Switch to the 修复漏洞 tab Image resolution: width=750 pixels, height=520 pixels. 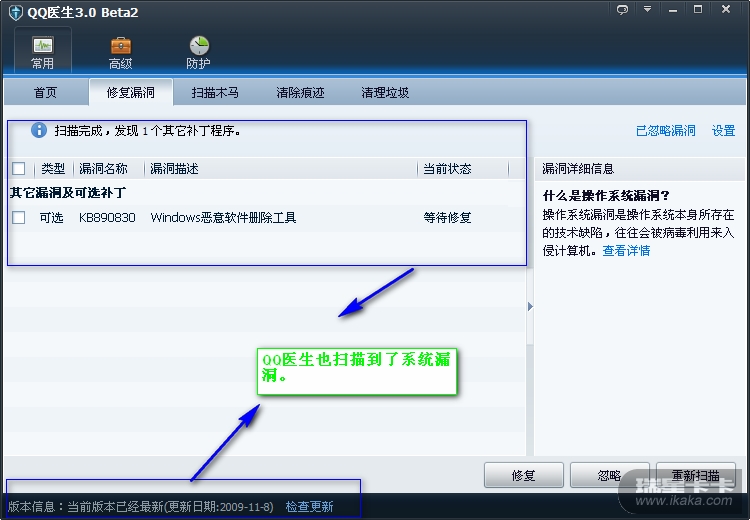(x=130, y=92)
